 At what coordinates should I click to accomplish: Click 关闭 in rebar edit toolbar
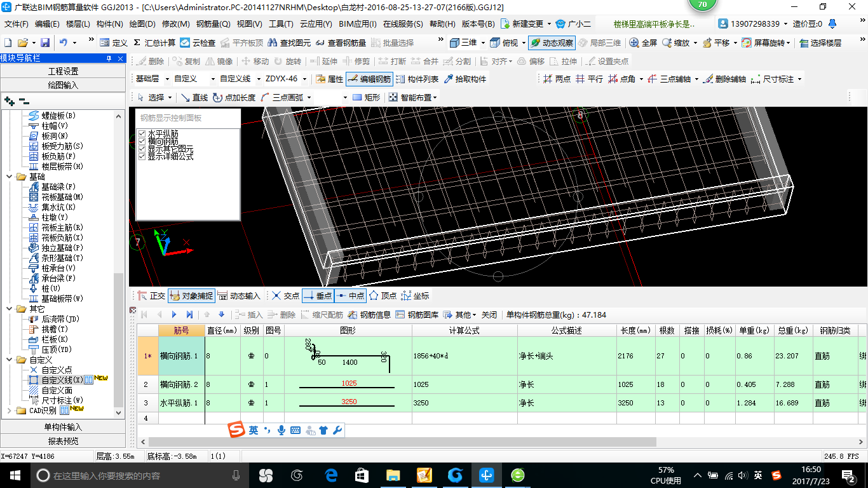[x=489, y=315]
